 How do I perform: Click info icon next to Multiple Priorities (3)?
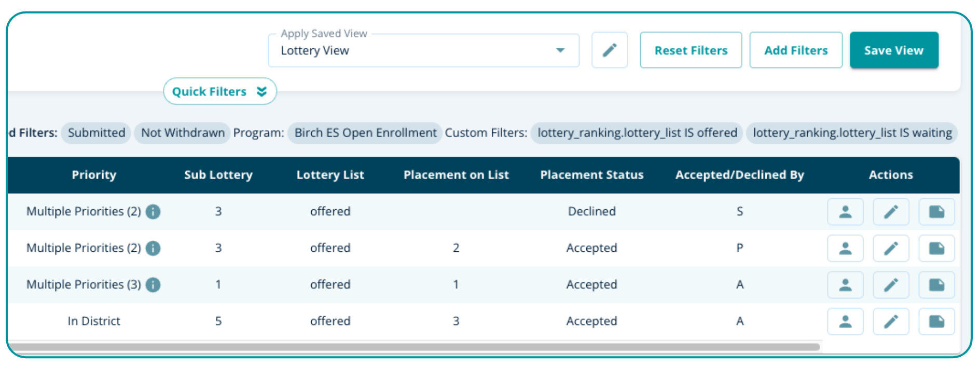coord(153,284)
